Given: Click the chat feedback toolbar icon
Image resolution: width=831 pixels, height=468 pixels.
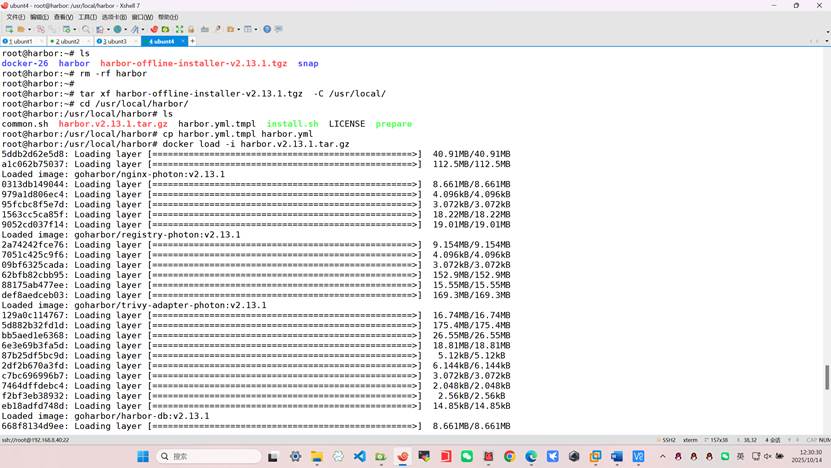Looking at the screenshot, I should click(278, 29).
